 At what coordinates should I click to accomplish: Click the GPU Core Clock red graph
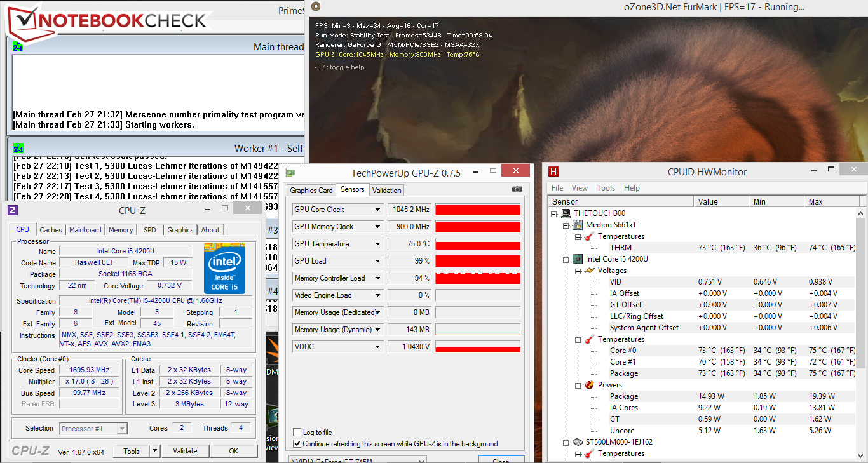[x=478, y=210]
